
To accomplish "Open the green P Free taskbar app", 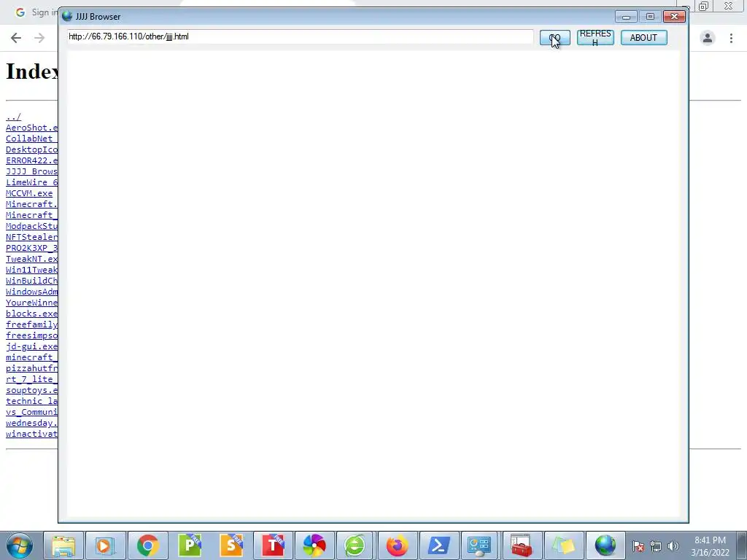I will [x=190, y=545].
